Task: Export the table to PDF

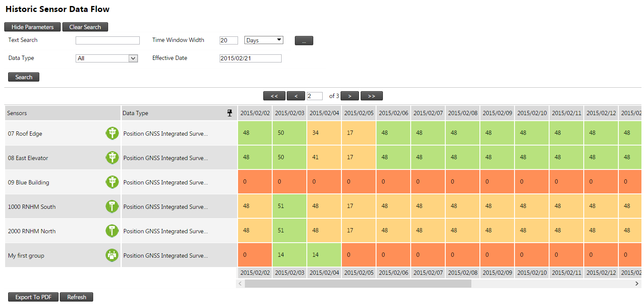Action: click(x=33, y=297)
